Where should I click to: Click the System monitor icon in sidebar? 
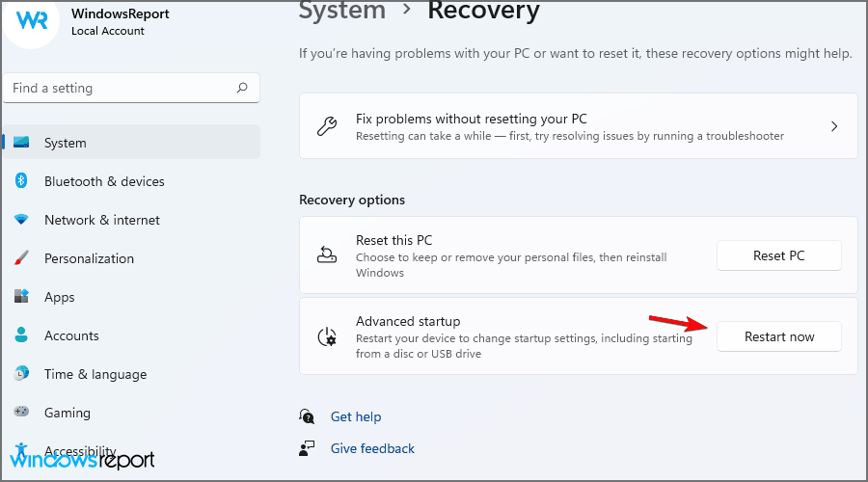tap(21, 143)
